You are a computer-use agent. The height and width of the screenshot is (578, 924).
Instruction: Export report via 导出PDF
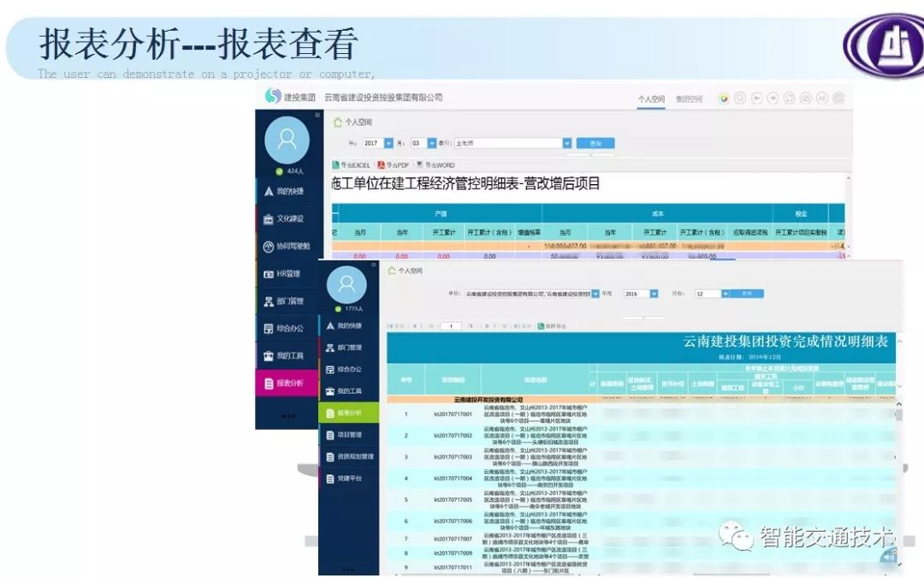(x=393, y=165)
